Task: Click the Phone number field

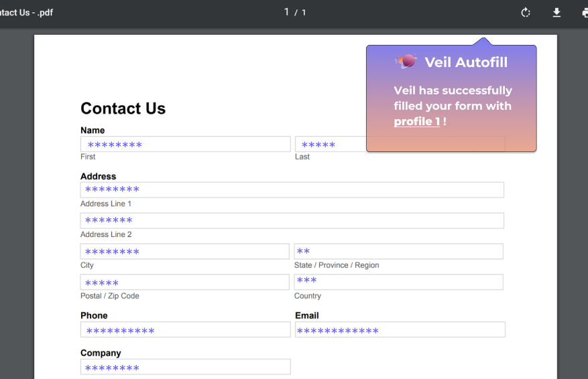Action: point(185,330)
